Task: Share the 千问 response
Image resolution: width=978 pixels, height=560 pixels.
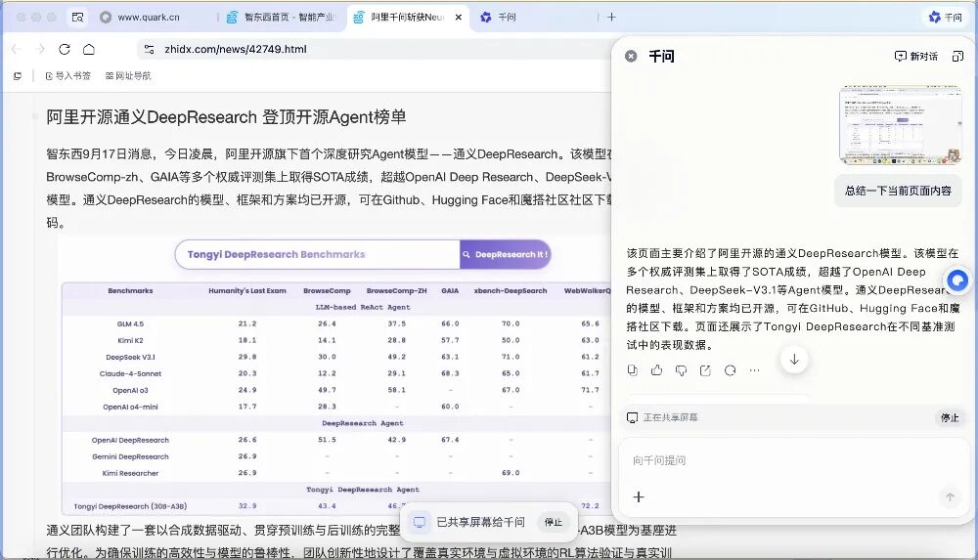Action: [705, 370]
